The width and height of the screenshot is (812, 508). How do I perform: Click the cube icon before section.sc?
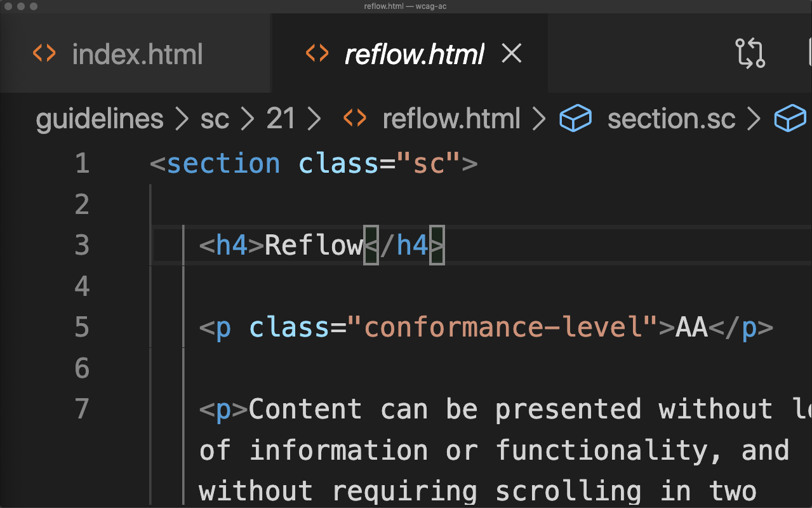pos(575,119)
